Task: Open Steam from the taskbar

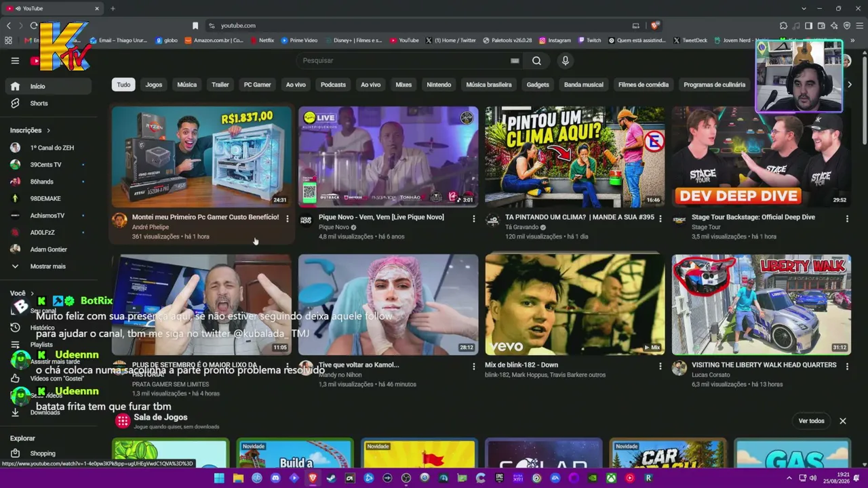Action: click(331, 478)
